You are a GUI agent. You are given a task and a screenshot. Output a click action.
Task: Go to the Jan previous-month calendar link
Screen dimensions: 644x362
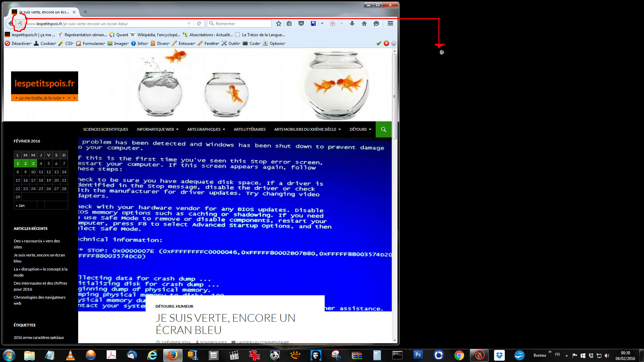point(20,205)
